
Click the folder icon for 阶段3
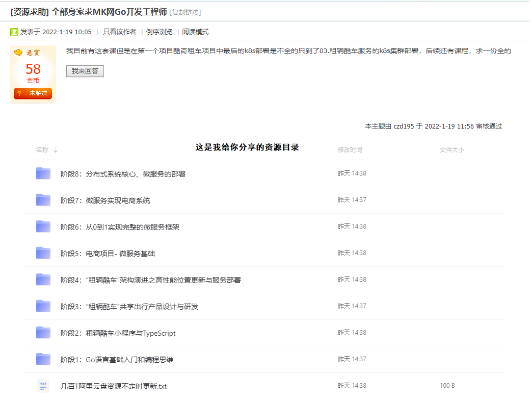coord(43,306)
